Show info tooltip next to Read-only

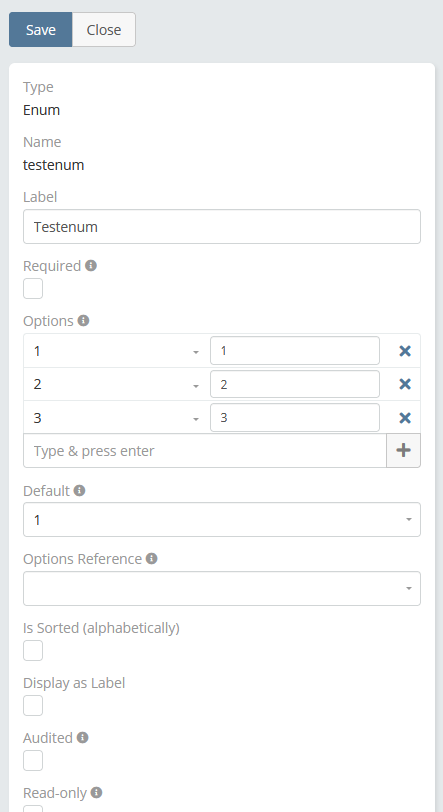(96, 792)
